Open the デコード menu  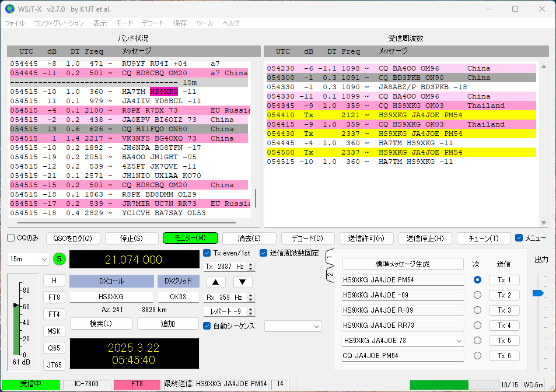tap(153, 23)
